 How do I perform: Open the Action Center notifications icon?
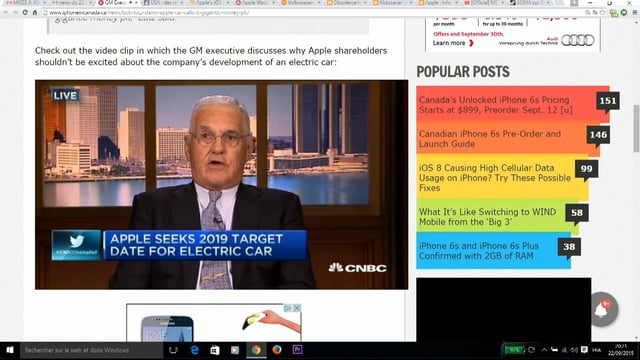coord(584,350)
